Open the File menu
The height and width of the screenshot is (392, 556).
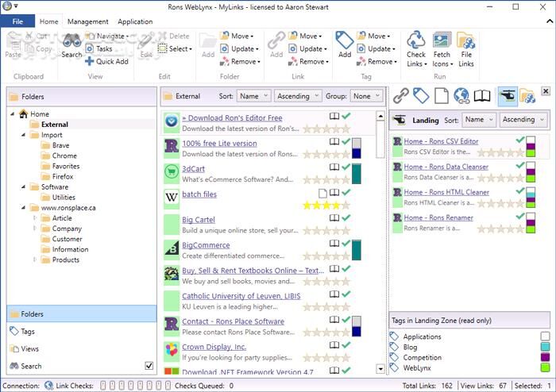18,21
